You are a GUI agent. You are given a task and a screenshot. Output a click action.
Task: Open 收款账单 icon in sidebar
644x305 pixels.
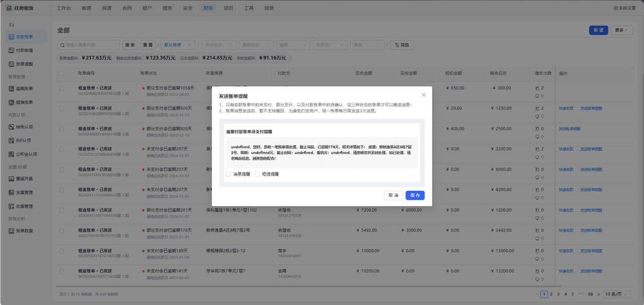[x=11, y=37]
